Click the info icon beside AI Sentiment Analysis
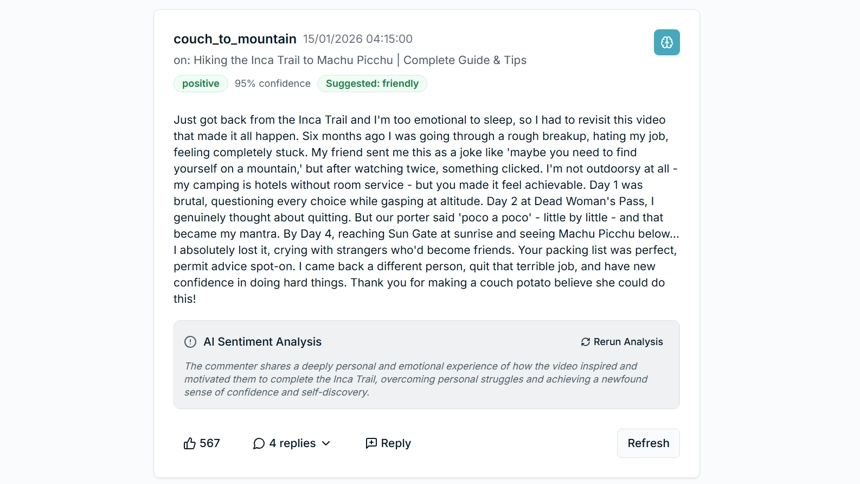The image size is (860, 484). pos(190,342)
